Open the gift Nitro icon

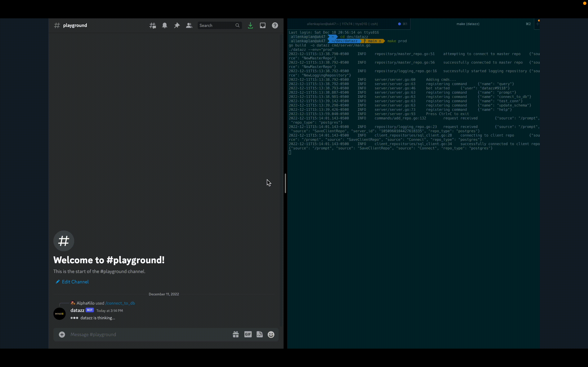[236, 334]
